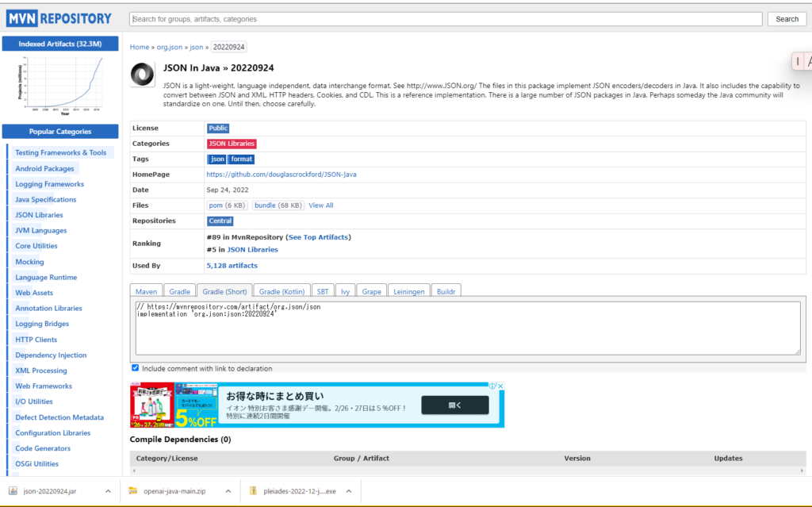
Task: Click the Central repository badge
Action: (x=220, y=221)
